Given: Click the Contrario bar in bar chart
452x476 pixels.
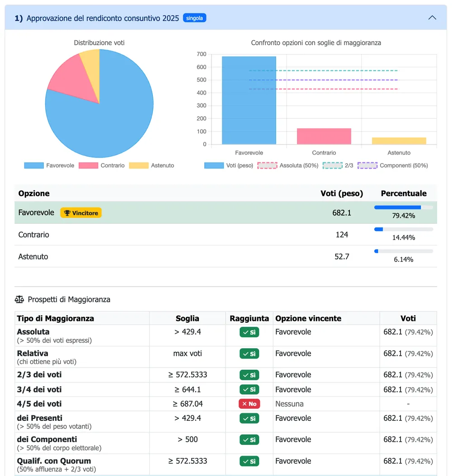Looking at the screenshot, I should tap(324, 137).
